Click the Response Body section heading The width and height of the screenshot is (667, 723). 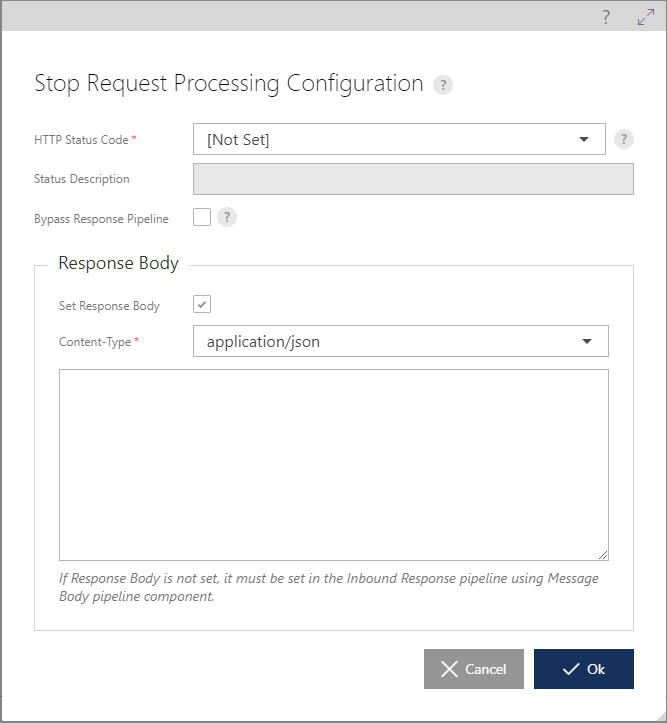point(118,263)
